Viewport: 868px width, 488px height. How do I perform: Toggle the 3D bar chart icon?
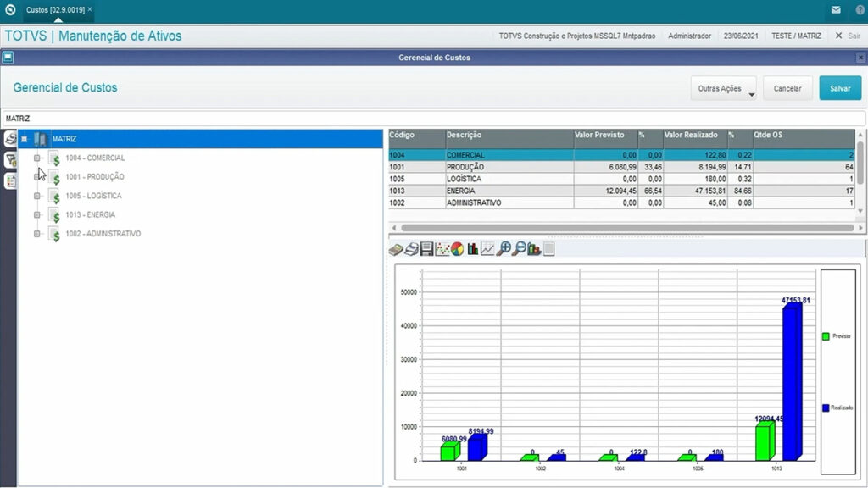click(534, 250)
